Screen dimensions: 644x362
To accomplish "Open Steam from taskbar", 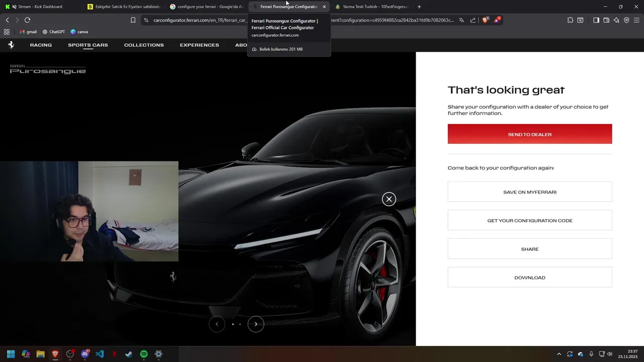I will pyautogui.click(x=129, y=354).
